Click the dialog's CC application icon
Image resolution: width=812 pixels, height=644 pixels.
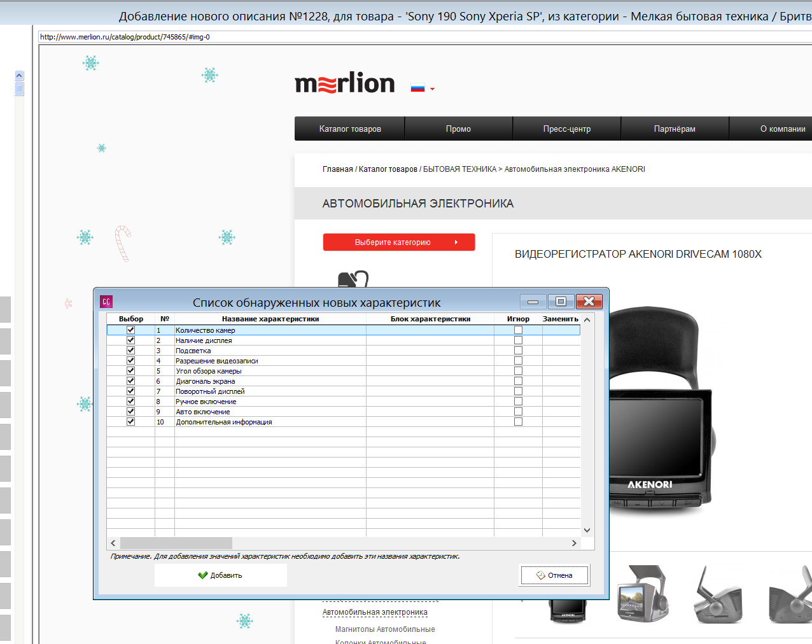pyautogui.click(x=106, y=302)
